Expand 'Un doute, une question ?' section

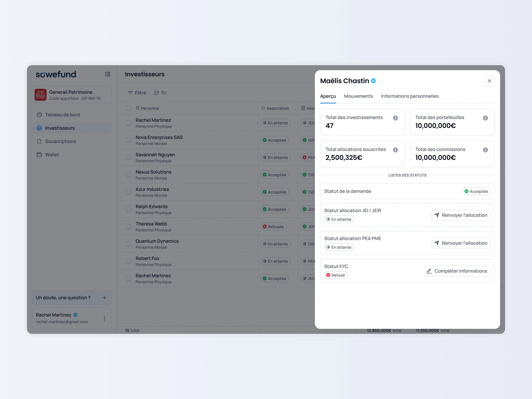tap(104, 298)
